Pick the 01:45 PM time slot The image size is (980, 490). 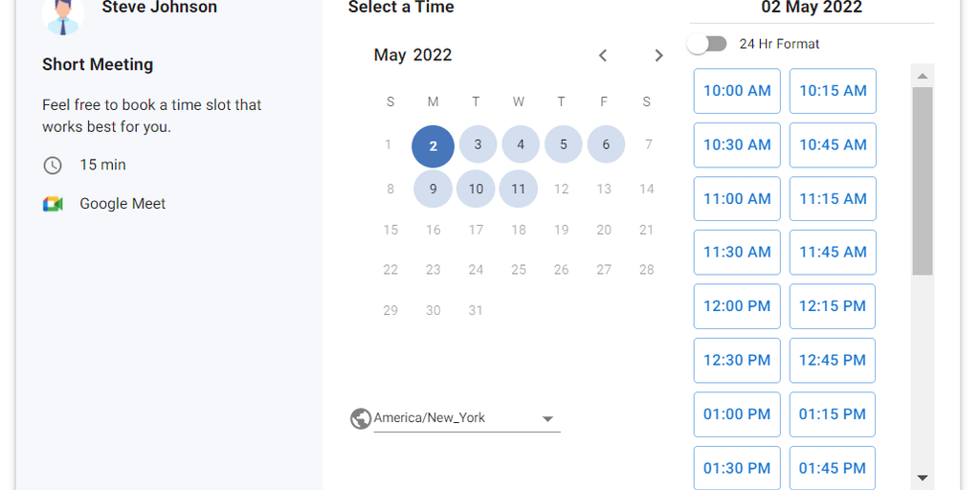pos(833,468)
